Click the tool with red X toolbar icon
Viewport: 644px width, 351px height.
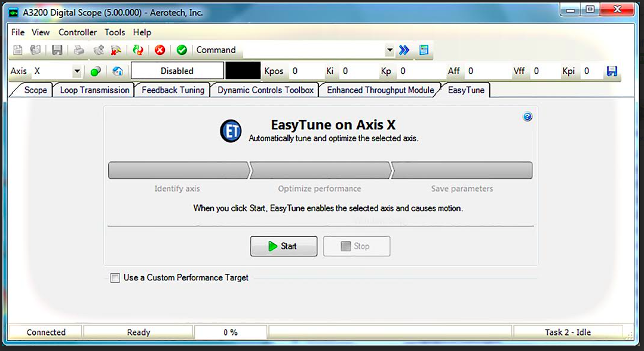116,50
